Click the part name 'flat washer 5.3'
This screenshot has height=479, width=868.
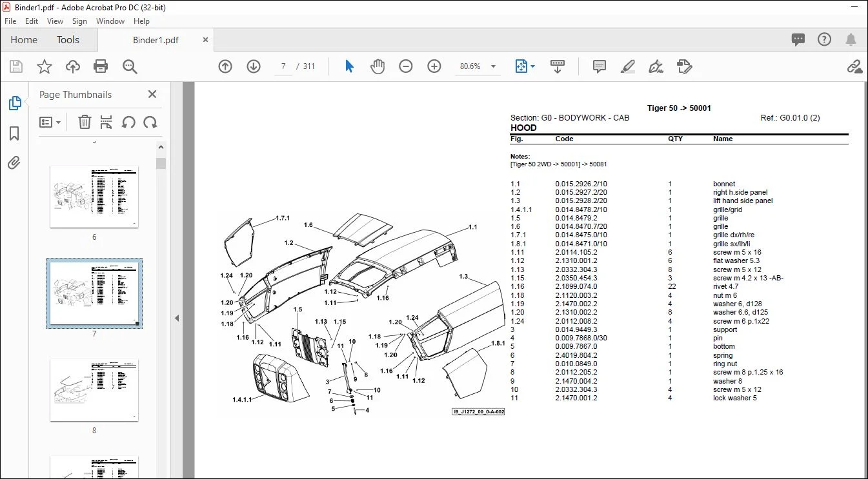point(737,260)
